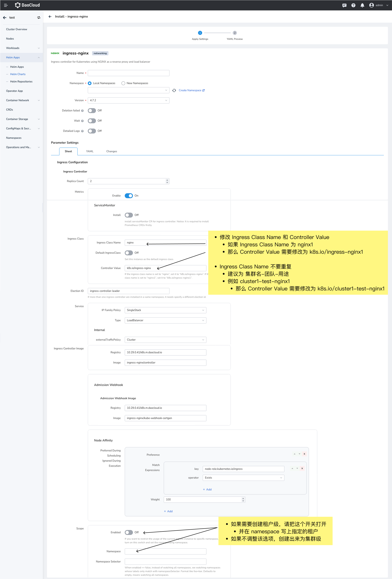Open the hamburger navigation menu
Viewport: 392px width, 579px height.
(6, 5)
